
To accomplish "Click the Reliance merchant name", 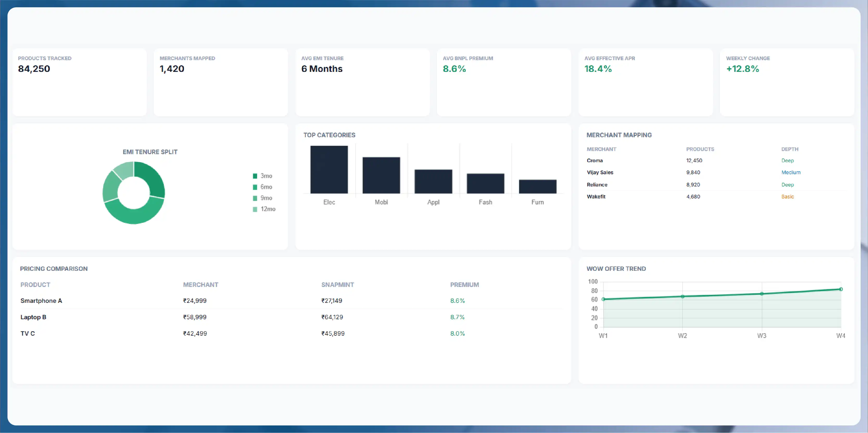I will click(597, 185).
